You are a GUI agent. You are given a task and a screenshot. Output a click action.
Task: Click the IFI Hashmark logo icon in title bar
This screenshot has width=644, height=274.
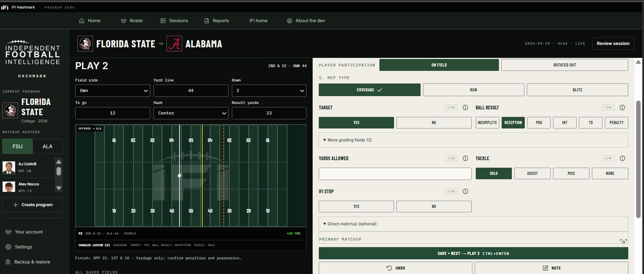5,7
